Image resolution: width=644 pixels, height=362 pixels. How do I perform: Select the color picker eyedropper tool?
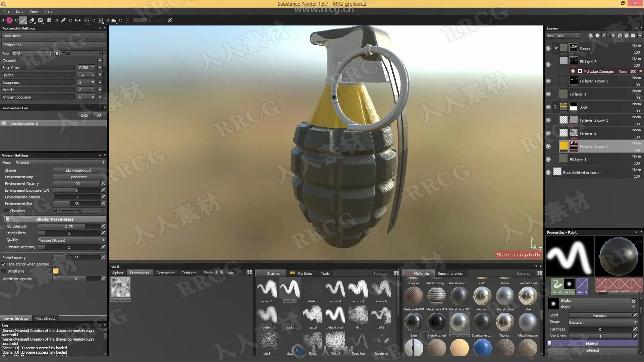point(63,20)
